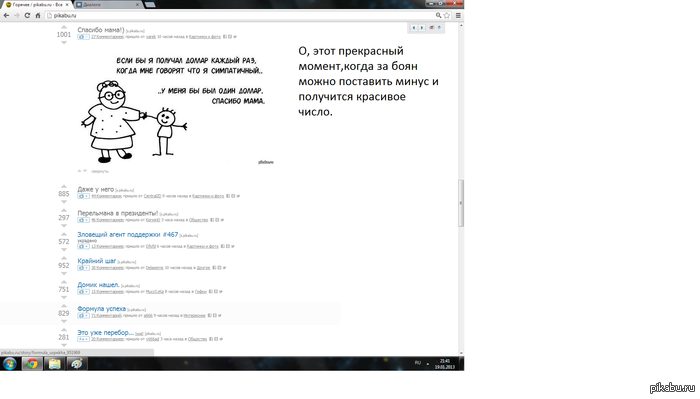Open the Chrome menu button
Screen dimensions: 700x399
click(x=458, y=15)
